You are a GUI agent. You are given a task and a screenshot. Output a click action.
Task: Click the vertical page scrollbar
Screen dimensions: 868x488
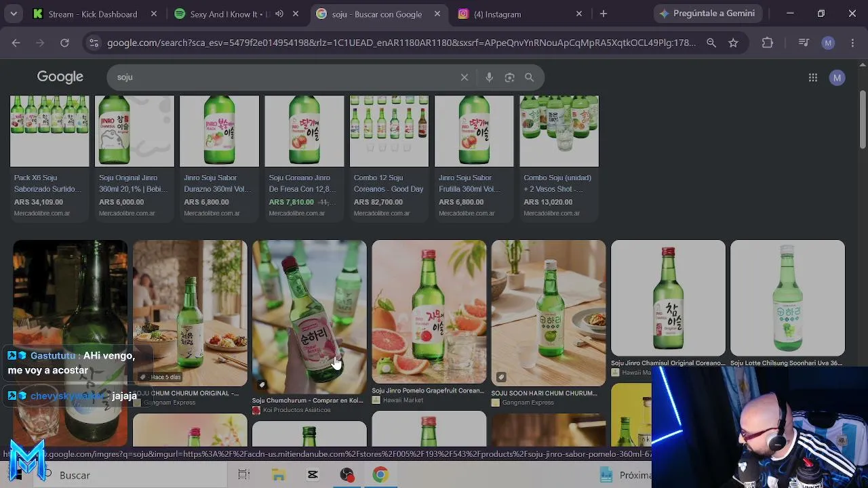pos(863,119)
